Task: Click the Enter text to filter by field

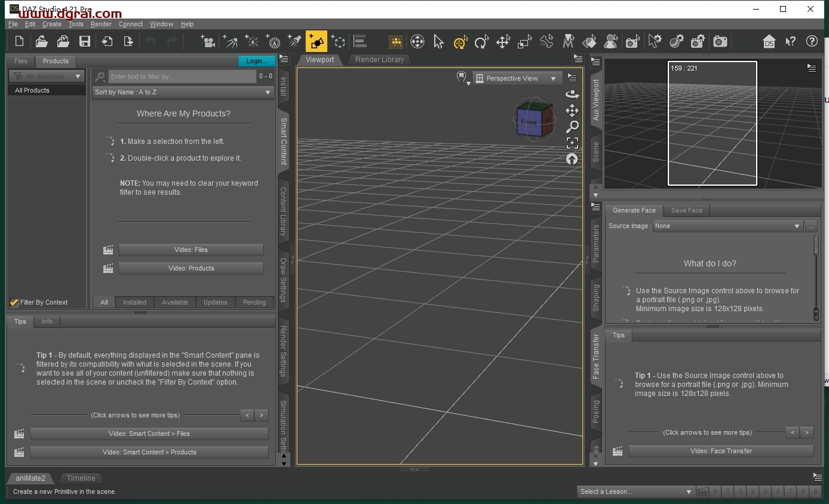Action: coord(182,76)
